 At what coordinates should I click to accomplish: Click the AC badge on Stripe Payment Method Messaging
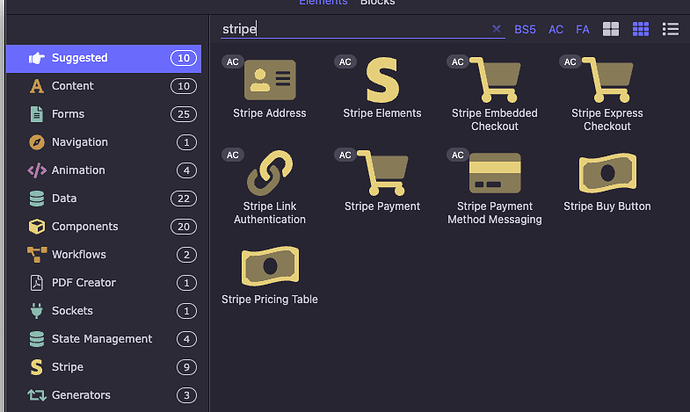458,155
